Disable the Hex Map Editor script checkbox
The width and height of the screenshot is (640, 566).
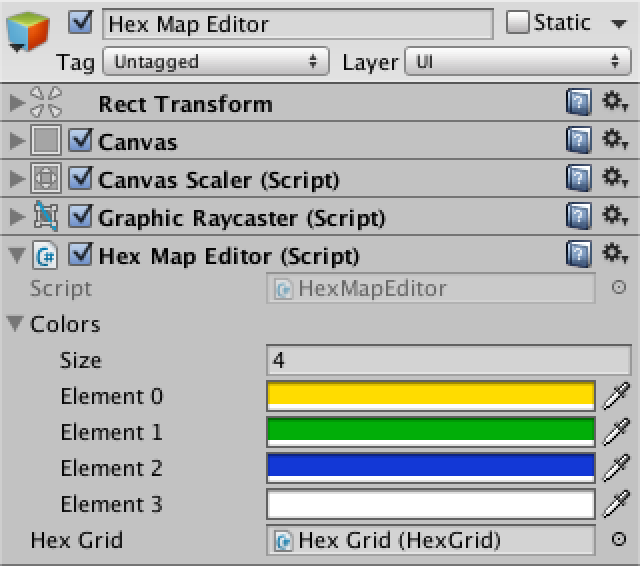click(x=80, y=254)
